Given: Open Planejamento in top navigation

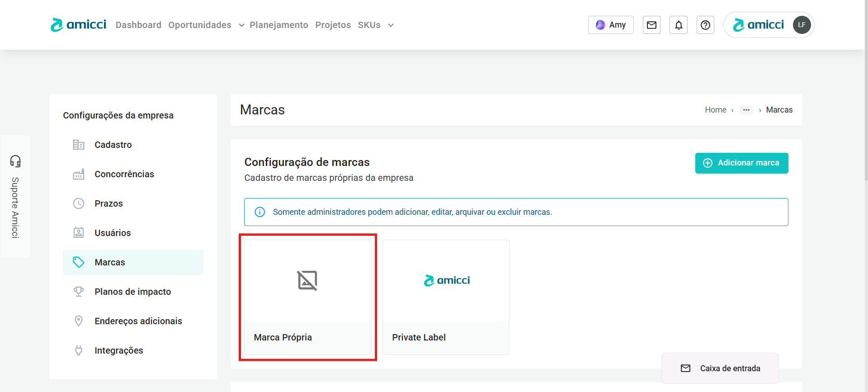Looking at the screenshot, I should (279, 25).
